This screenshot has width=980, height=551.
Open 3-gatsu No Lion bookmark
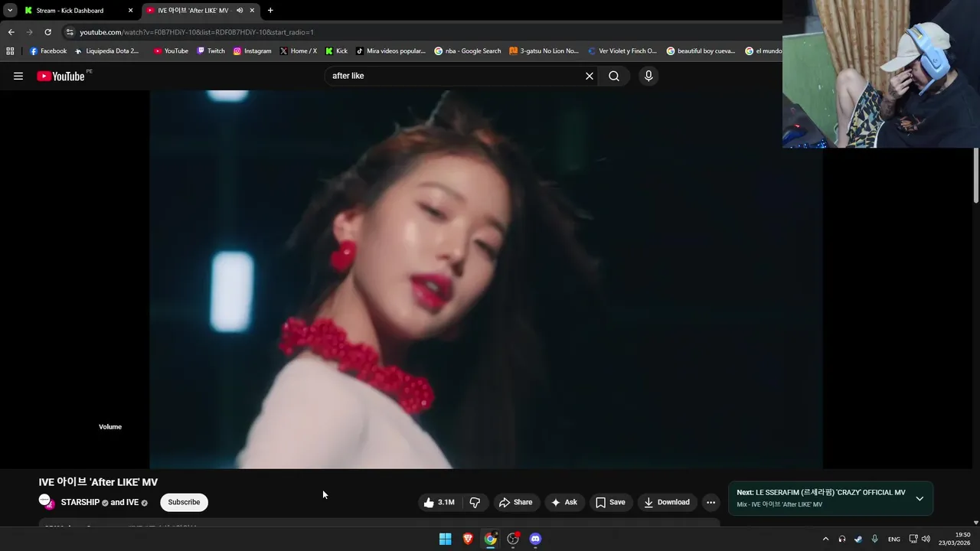click(x=544, y=51)
